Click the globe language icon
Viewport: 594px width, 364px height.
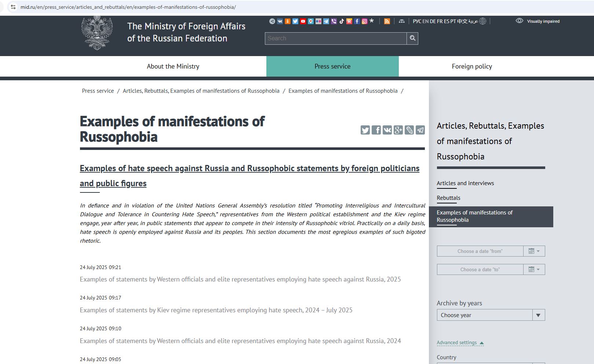tap(483, 21)
